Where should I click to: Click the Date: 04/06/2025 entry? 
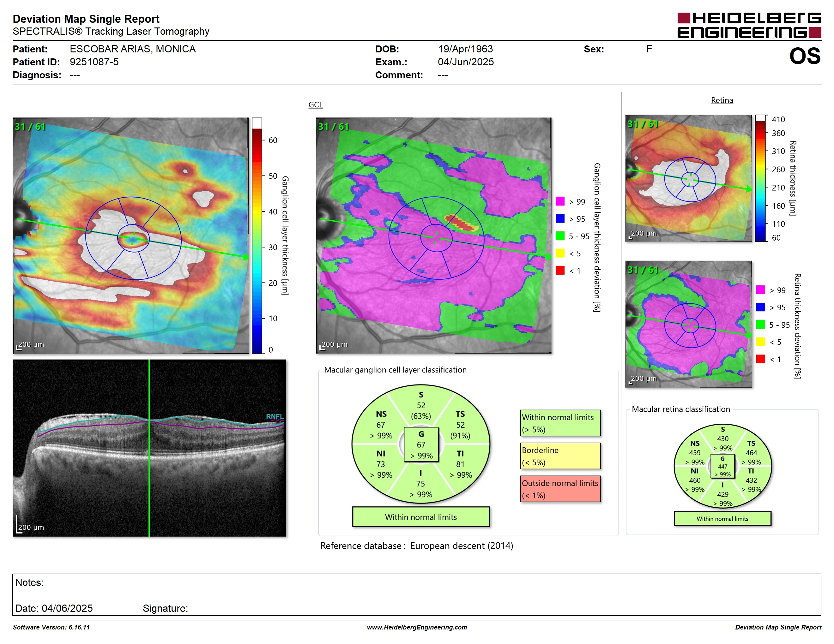(x=54, y=608)
